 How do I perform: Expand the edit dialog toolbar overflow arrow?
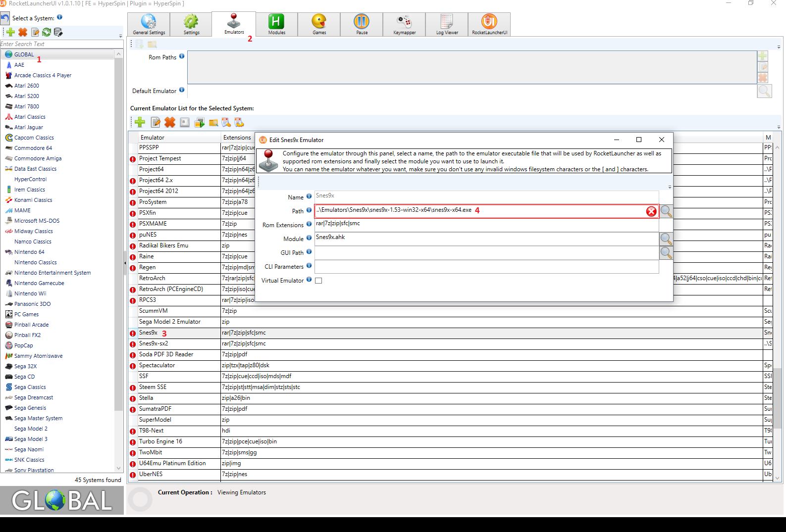click(x=670, y=187)
